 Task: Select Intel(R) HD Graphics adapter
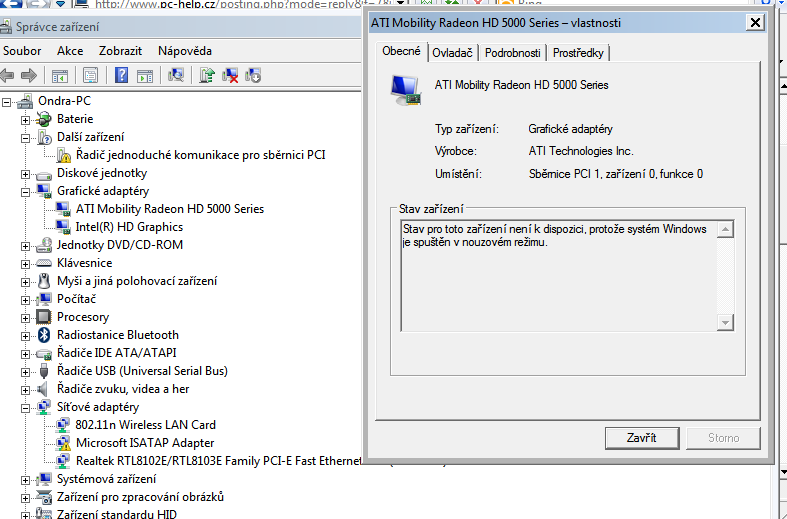[128, 227]
